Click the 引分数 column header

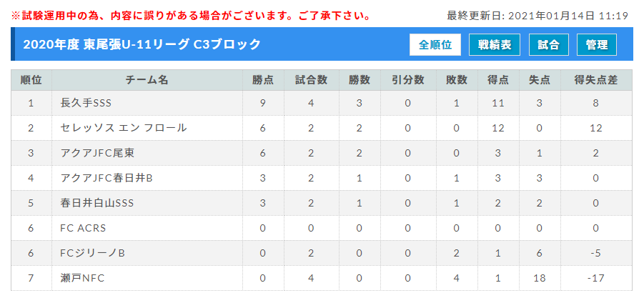tap(408, 80)
